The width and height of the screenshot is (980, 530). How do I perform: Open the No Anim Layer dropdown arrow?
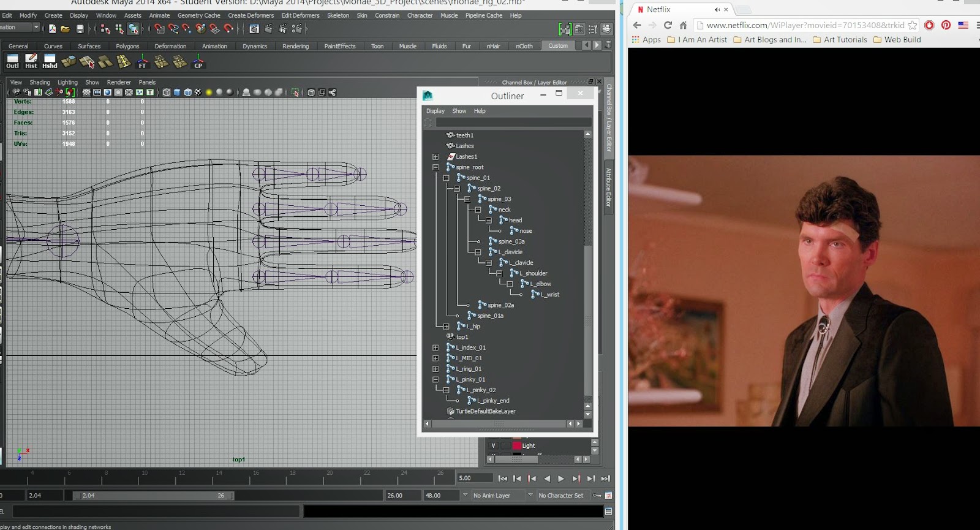pos(465,495)
